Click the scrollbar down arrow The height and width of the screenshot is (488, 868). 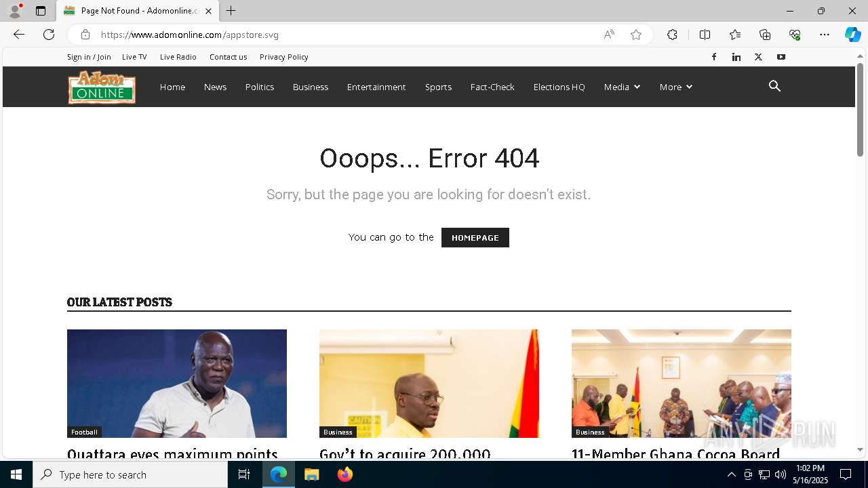(860, 449)
